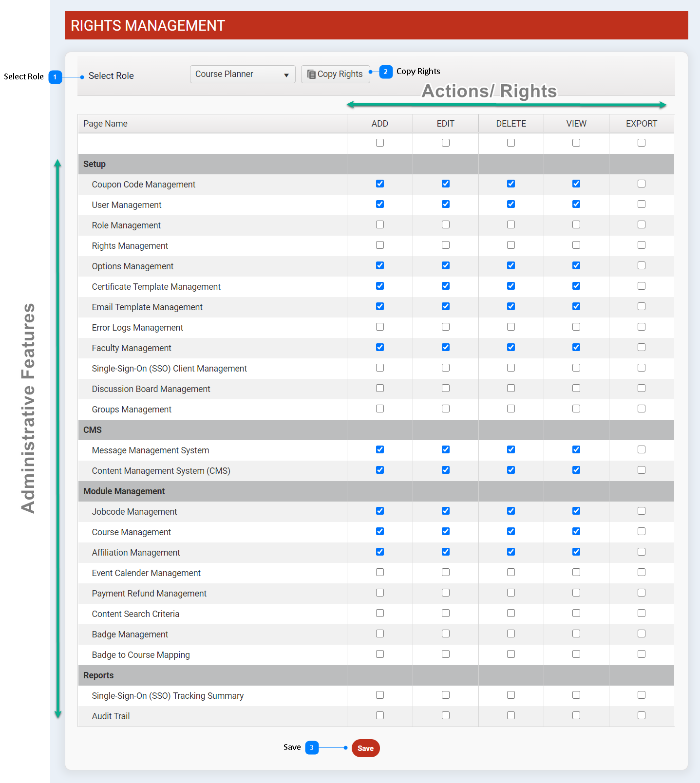Enable EXPORT for User Management
The width and height of the screenshot is (700, 783).
(641, 204)
